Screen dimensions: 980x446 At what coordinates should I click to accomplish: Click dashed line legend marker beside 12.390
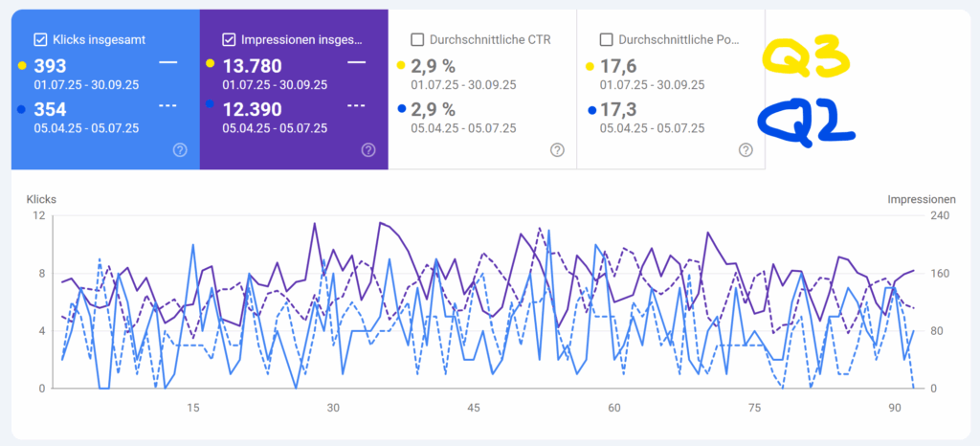(357, 105)
